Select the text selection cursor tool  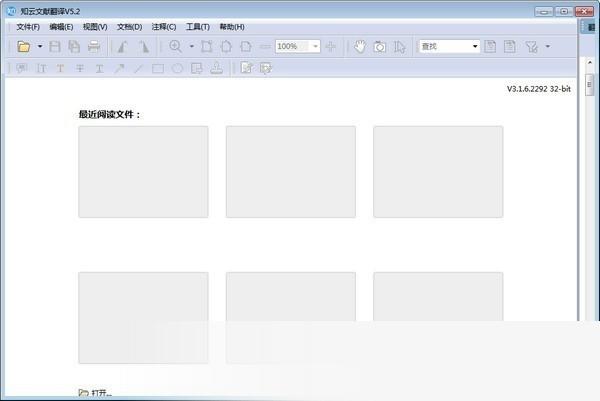pyautogui.click(x=399, y=47)
